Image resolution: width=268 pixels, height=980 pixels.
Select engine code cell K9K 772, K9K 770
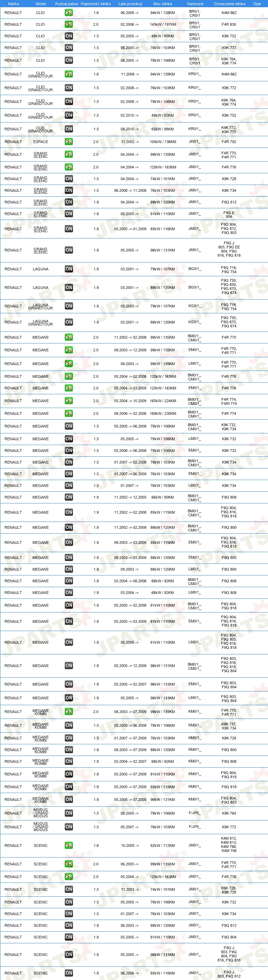(229, 130)
